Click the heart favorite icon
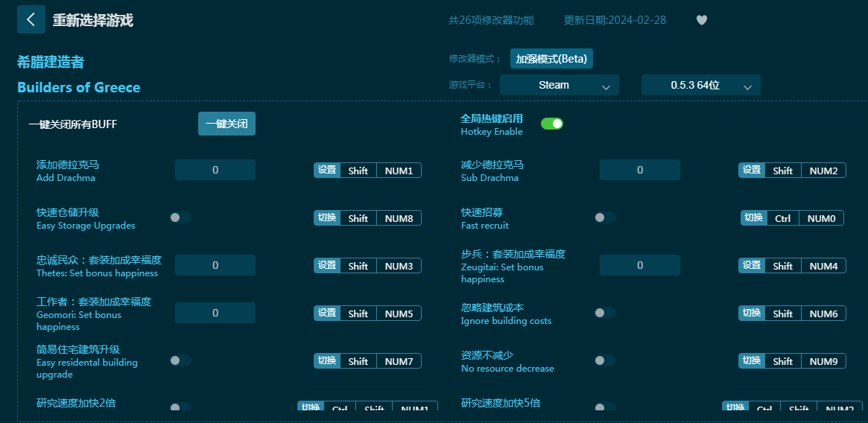Screen dimensions: 868x423 point(701,20)
